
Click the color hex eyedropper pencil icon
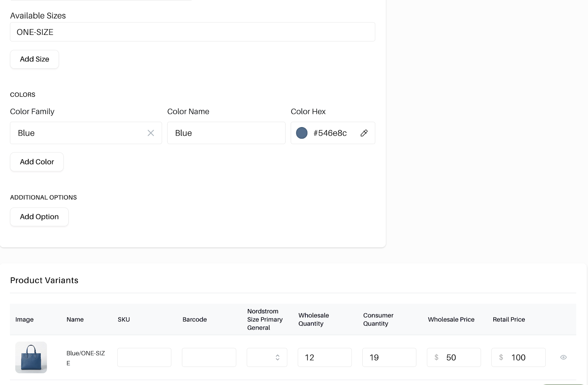(364, 133)
